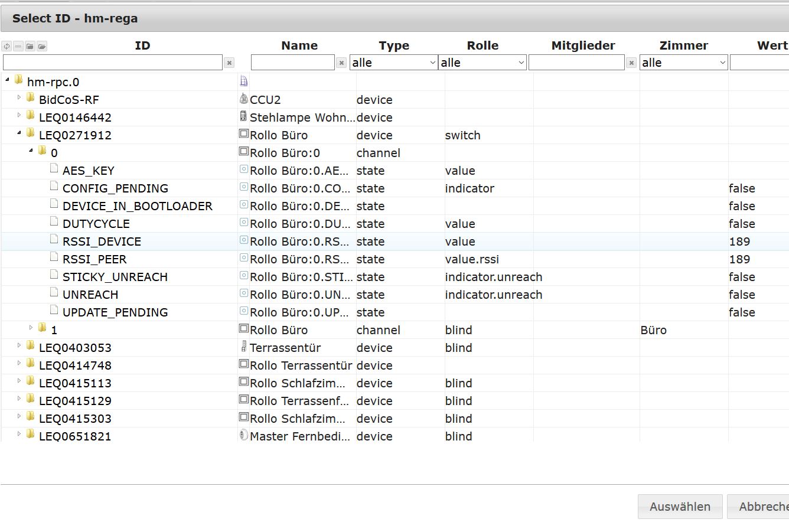Viewport: 789px width, 532px height.
Task: Select the DEVICE_IN_BOOTLOADER row
Action: [x=394, y=206]
